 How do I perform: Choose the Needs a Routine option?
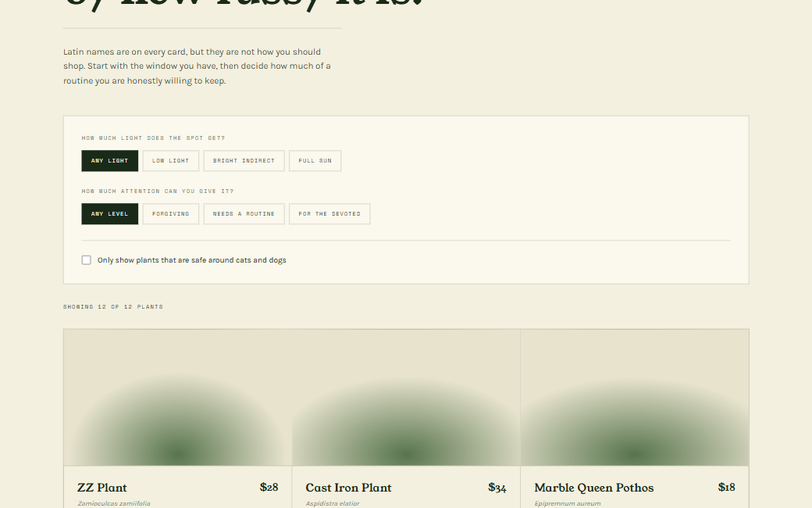(244, 214)
